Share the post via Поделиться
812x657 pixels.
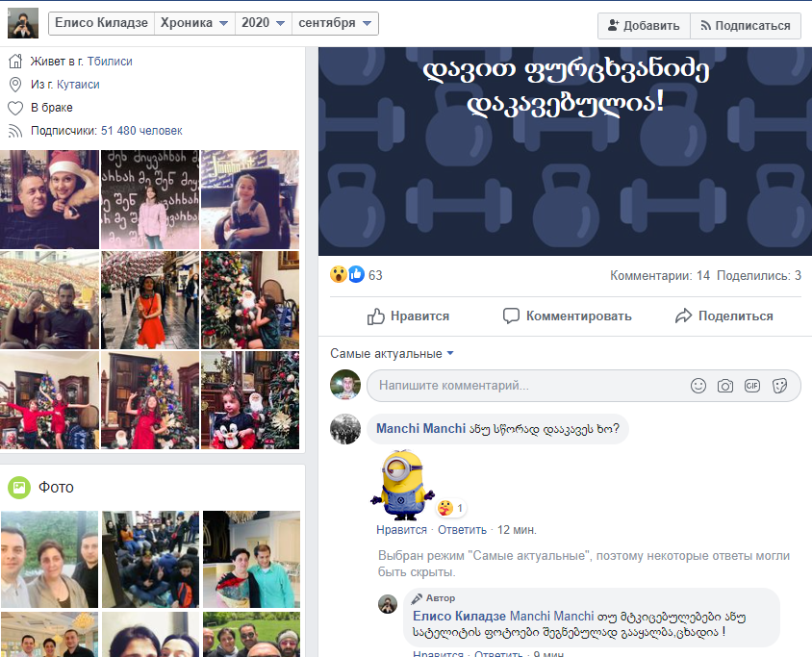pos(723,316)
